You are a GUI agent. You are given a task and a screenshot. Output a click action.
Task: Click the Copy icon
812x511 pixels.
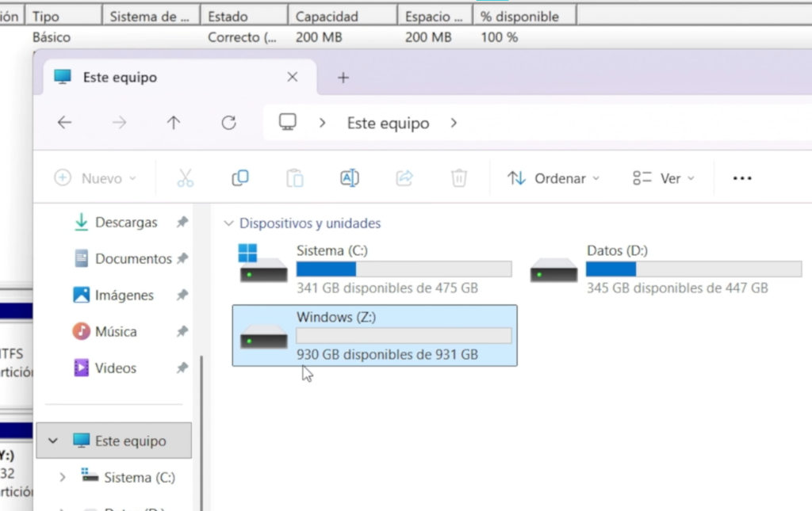point(239,177)
